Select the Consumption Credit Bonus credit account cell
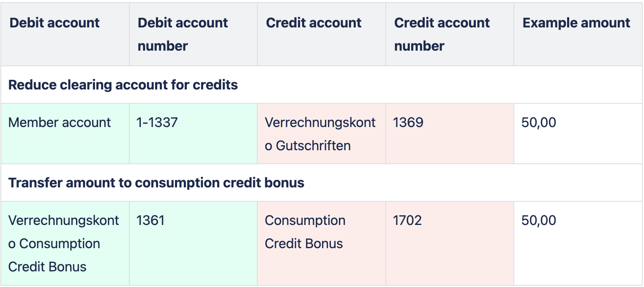This screenshot has height=287, width=644. click(322, 244)
